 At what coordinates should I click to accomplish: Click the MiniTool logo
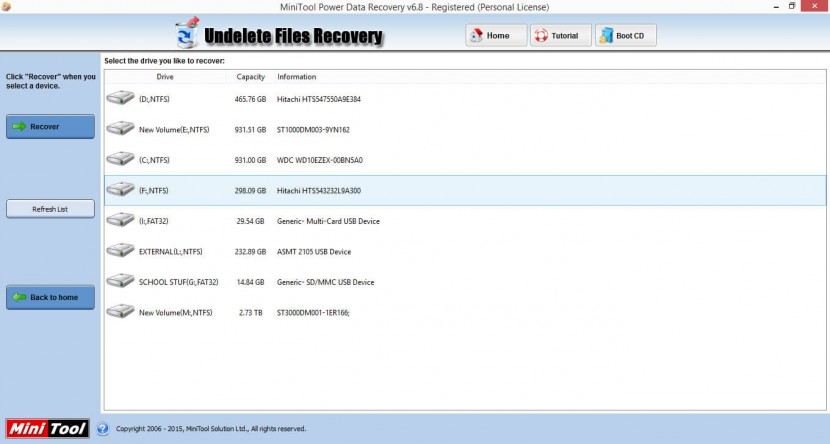point(48,428)
